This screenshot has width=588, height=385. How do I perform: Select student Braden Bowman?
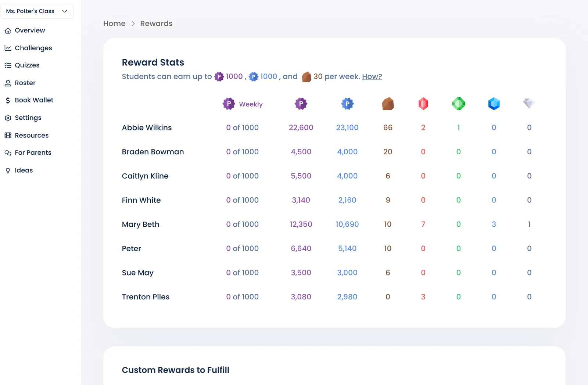click(x=153, y=152)
